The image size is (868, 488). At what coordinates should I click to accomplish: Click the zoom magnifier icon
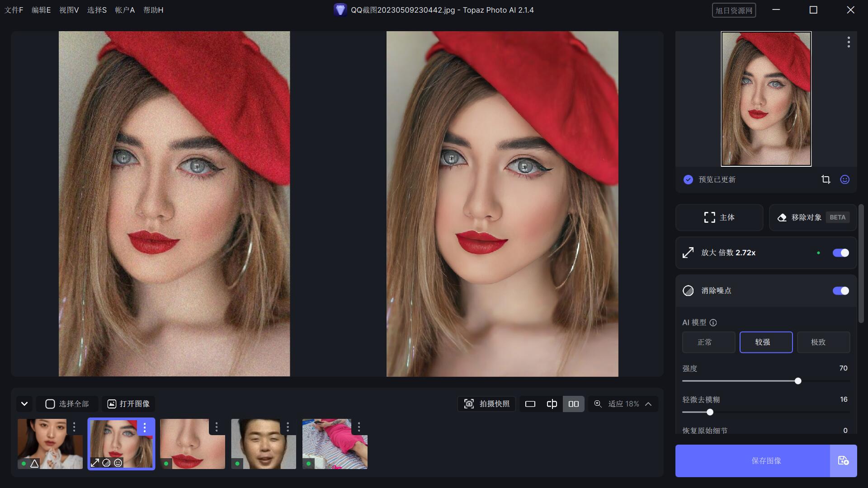tap(598, 404)
